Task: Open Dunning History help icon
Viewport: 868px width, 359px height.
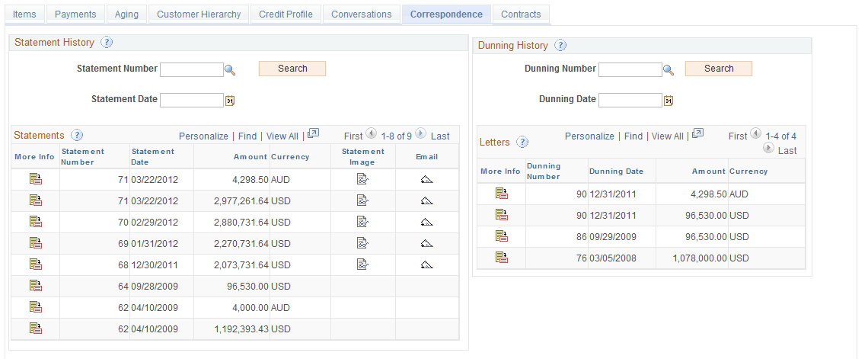Action: [x=560, y=46]
